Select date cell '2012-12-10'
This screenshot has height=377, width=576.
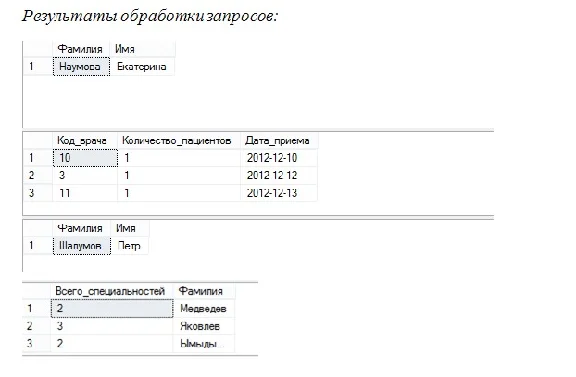point(279,158)
